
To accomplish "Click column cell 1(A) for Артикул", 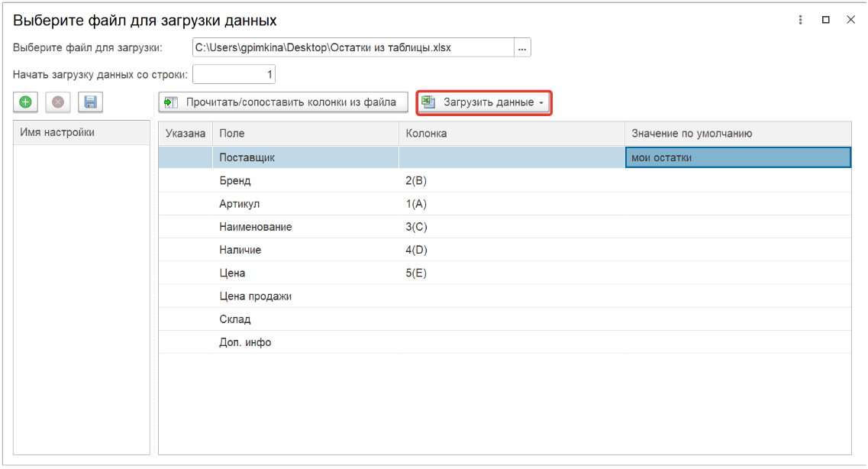I will pos(416,204).
